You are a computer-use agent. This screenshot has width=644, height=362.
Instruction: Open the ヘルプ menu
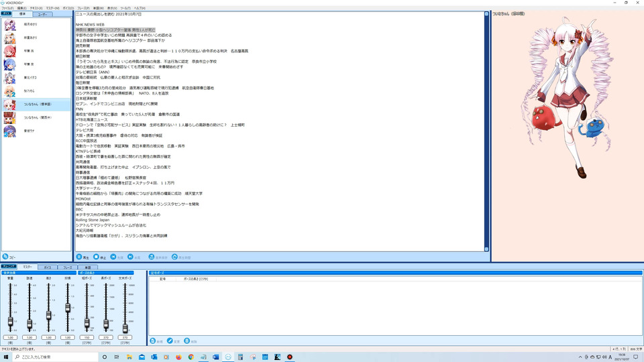pos(140,8)
